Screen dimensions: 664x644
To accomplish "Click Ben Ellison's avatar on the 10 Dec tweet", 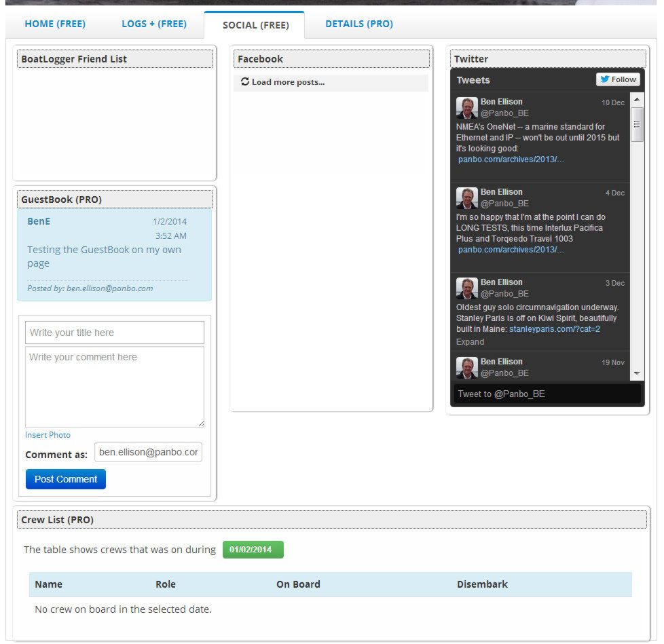I will pyautogui.click(x=466, y=108).
